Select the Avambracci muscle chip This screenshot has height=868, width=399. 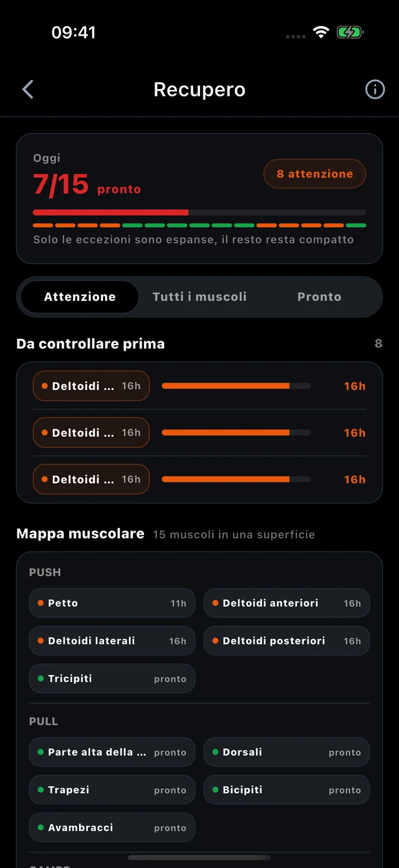pos(112,827)
